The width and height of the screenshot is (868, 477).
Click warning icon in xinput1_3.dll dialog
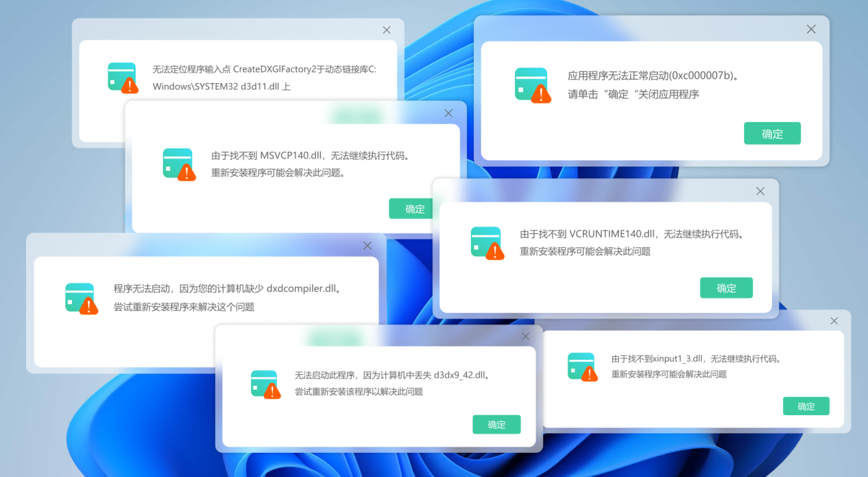(583, 367)
